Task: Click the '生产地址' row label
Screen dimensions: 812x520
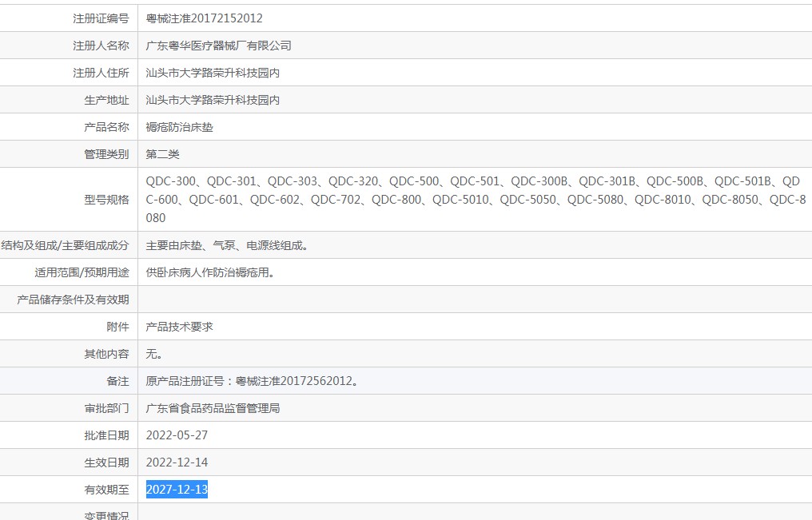Action: [x=106, y=100]
